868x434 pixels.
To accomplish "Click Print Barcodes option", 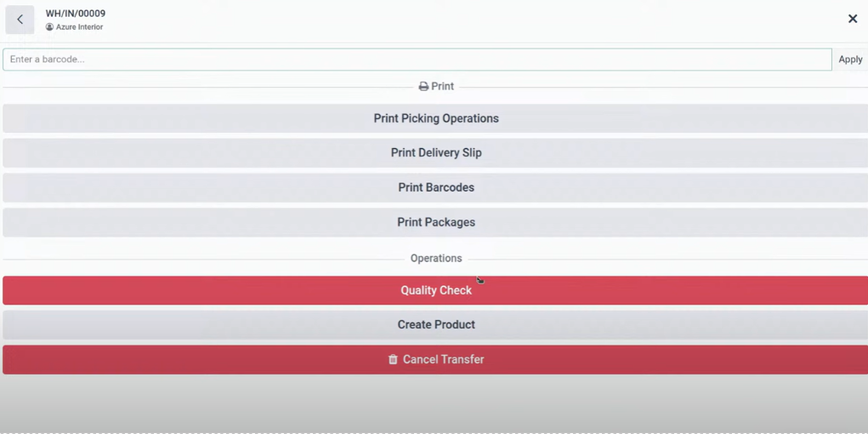I will (435, 187).
